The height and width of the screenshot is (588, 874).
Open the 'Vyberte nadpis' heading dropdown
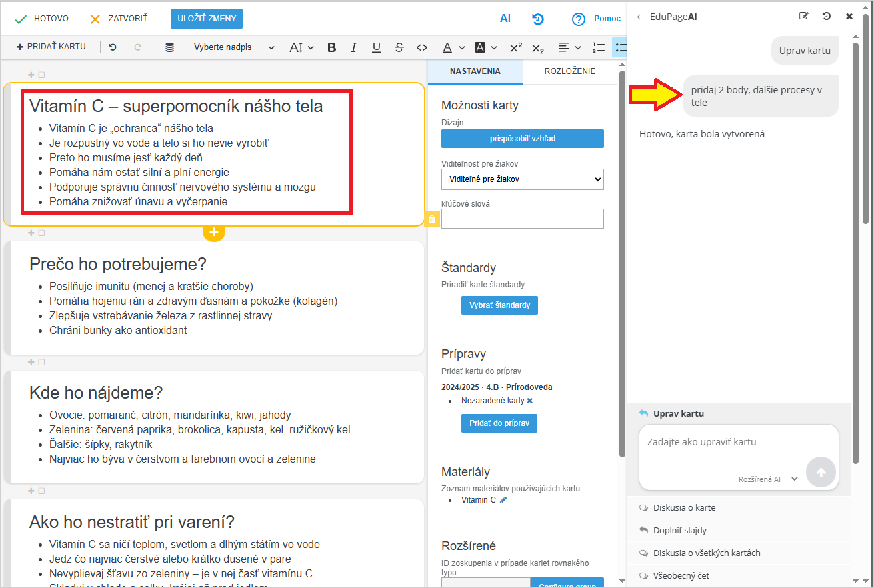click(x=234, y=47)
